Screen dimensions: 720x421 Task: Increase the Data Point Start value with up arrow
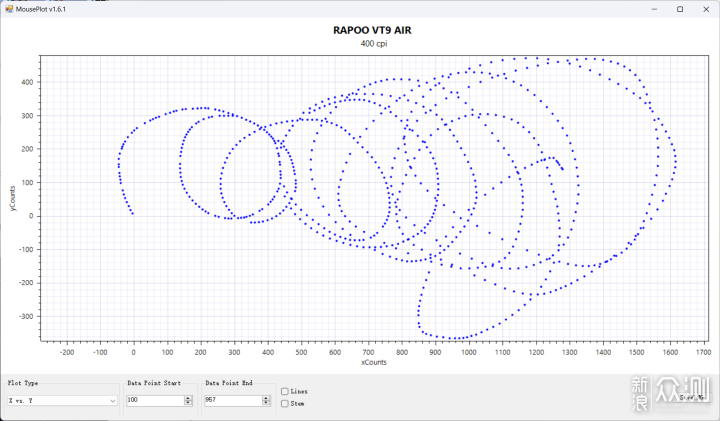pyautogui.click(x=188, y=398)
